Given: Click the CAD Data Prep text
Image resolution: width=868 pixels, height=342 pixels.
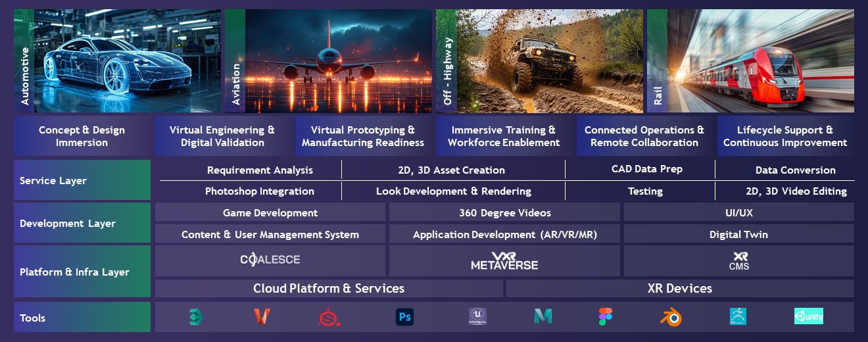Looking at the screenshot, I should 647,169.
